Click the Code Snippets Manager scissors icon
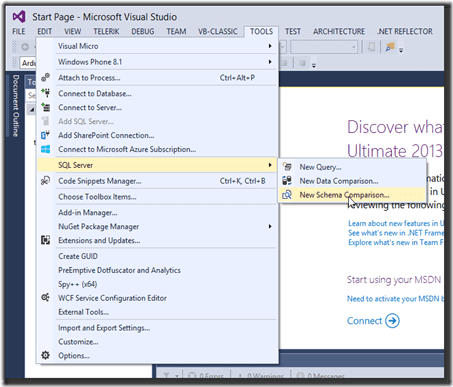Image resolution: width=453 pixels, height=387 pixels. [x=46, y=181]
